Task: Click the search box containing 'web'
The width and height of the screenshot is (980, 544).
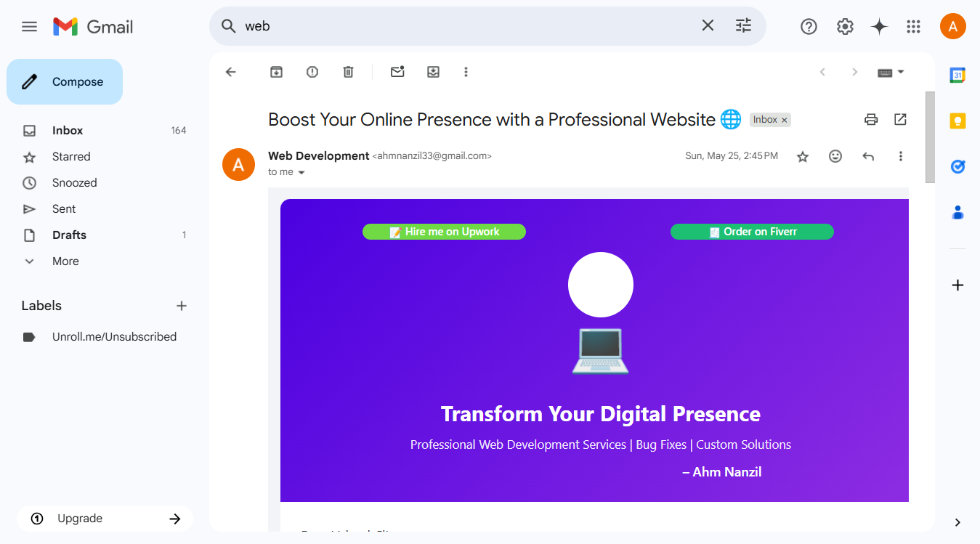Action: [x=465, y=26]
